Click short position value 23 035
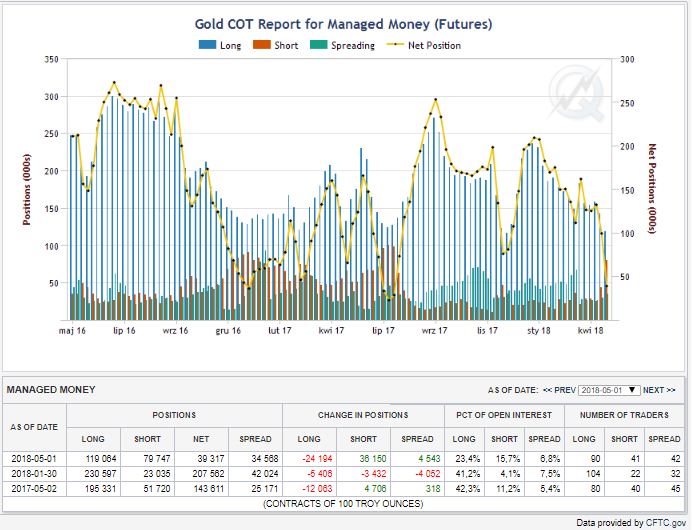This screenshot has width=692, height=530. tap(157, 474)
